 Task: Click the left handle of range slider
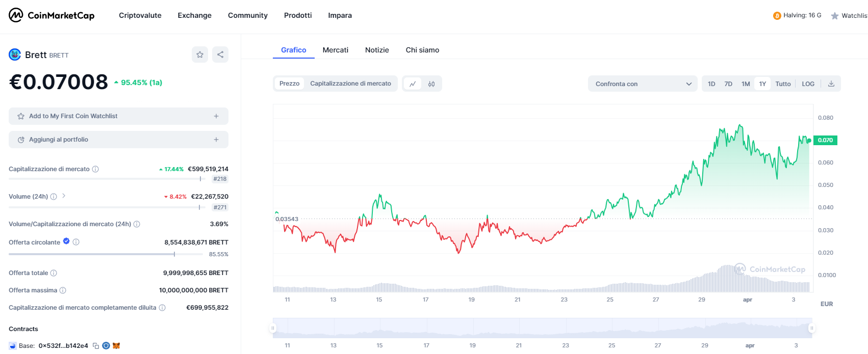coord(273,328)
